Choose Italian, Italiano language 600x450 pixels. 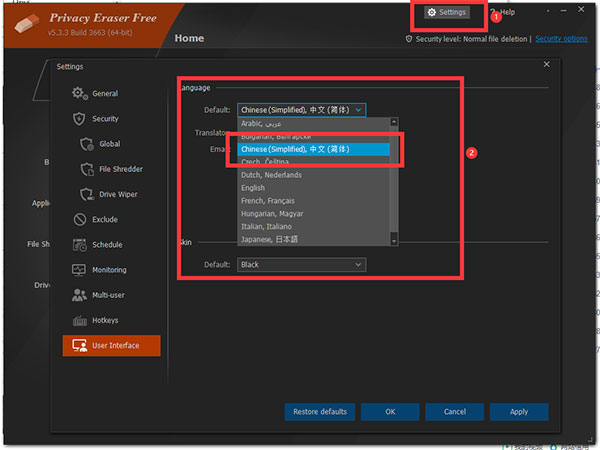[x=313, y=227]
